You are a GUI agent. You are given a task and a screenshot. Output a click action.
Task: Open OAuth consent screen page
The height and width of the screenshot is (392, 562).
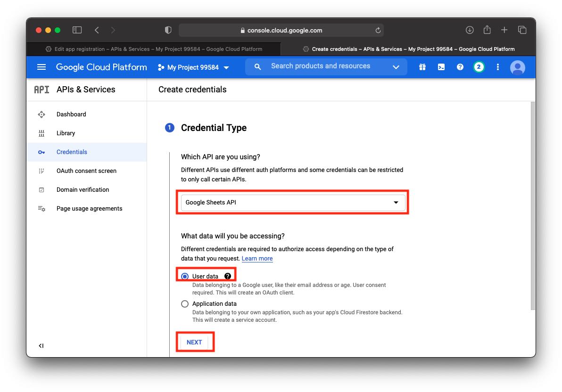click(86, 171)
